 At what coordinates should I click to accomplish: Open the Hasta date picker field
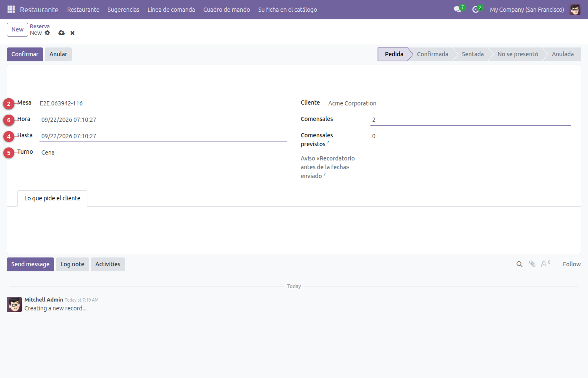pos(163,136)
